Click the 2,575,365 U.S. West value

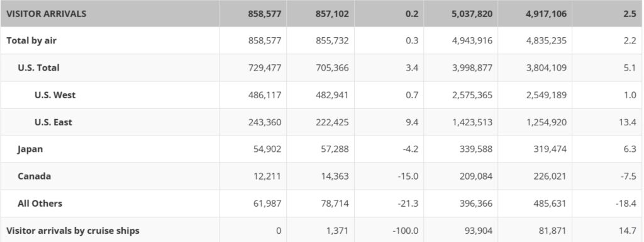pos(472,95)
